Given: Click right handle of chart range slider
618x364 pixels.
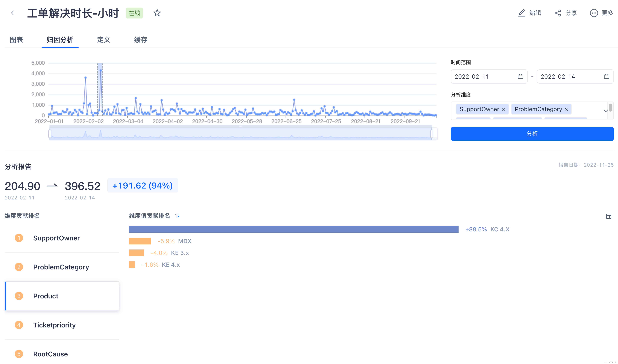Looking at the screenshot, I should (x=432, y=134).
